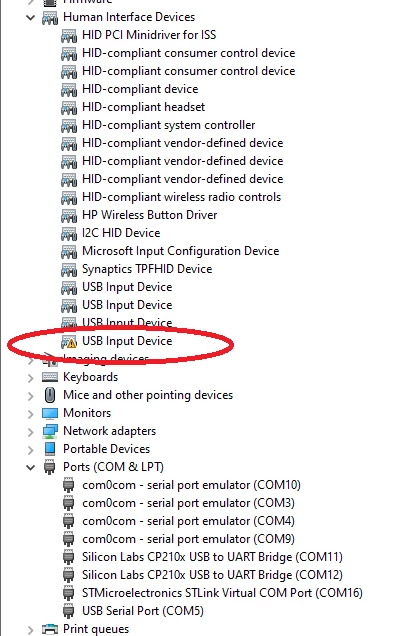
Task: Select the Portable Devices icon
Action: pyautogui.click(x=50, y=449)
